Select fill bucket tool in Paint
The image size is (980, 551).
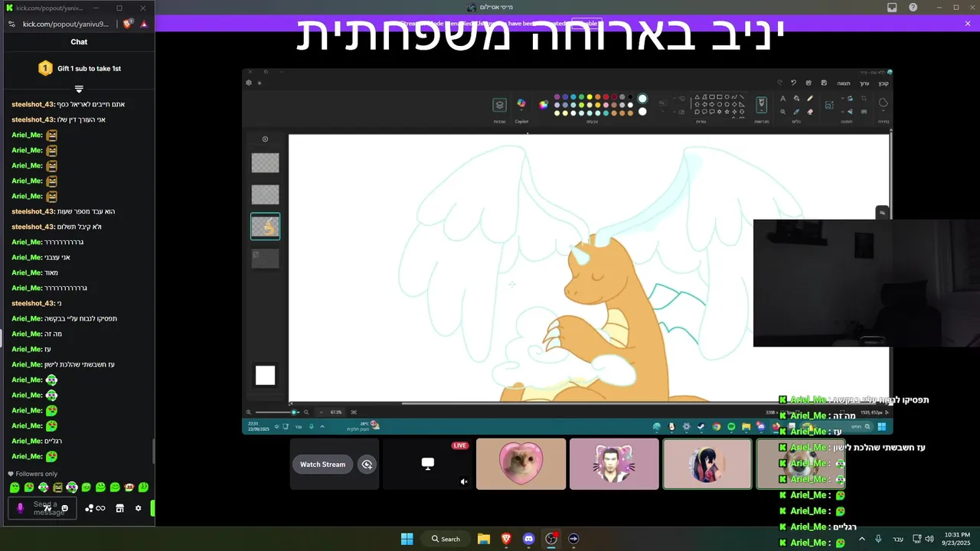pyautogui.click(x=796, y=98)
